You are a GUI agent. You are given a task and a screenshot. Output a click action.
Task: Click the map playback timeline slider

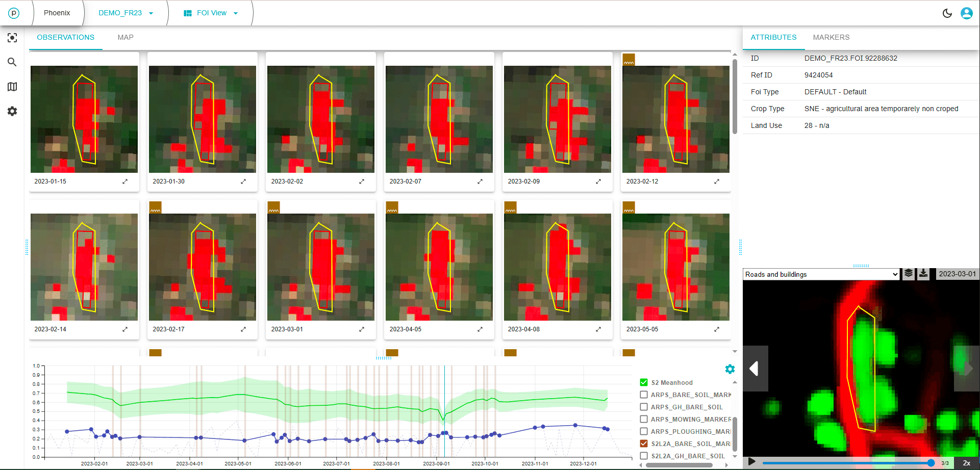pyautogui.click(x=846, y=463)
